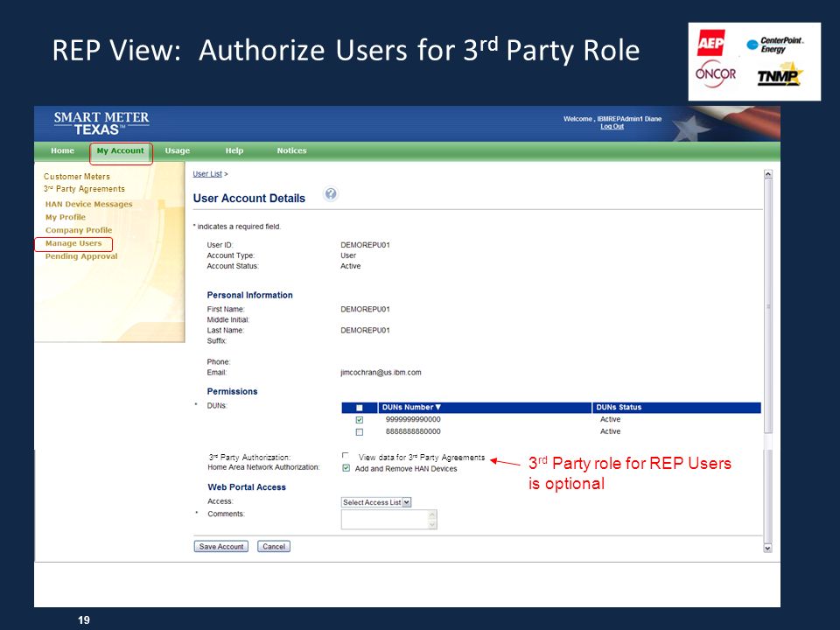Uncheck DUNs number 9999999990000 checkbox

click(x=360, y=420)
